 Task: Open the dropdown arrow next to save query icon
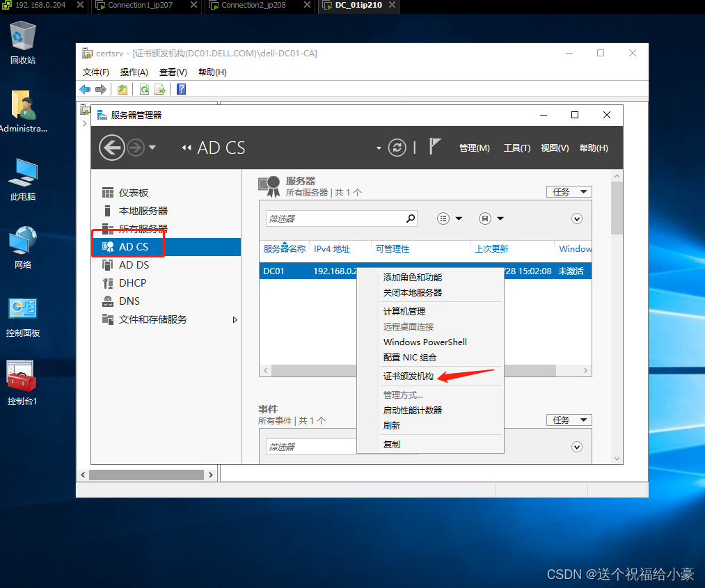(500, 218)
